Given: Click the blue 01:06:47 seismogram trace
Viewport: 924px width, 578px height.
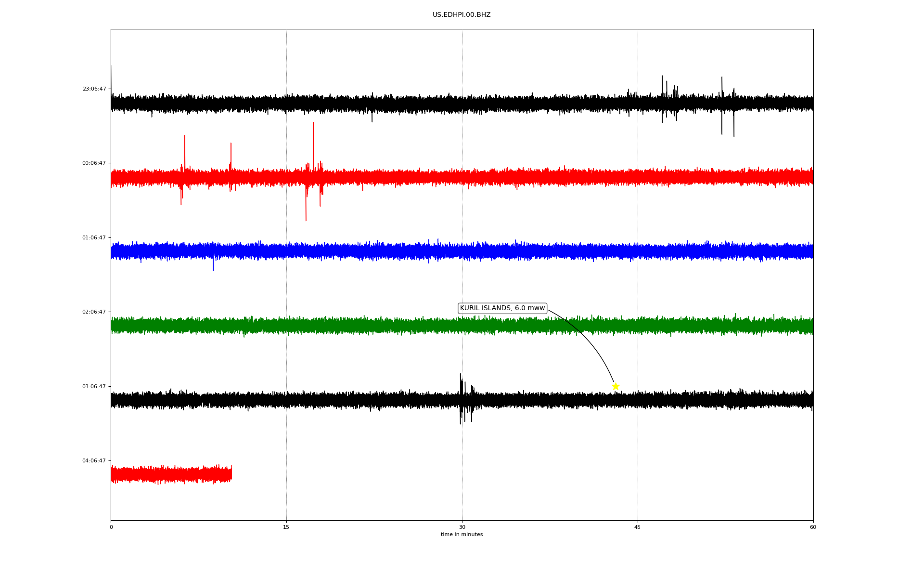Looking at the screenshot, I should pos(462,251).
